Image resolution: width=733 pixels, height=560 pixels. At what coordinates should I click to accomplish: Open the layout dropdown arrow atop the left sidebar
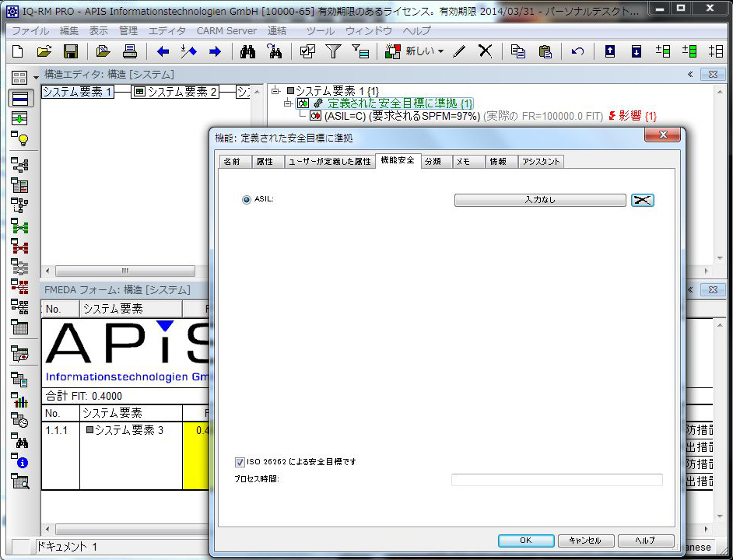(36, 77)
